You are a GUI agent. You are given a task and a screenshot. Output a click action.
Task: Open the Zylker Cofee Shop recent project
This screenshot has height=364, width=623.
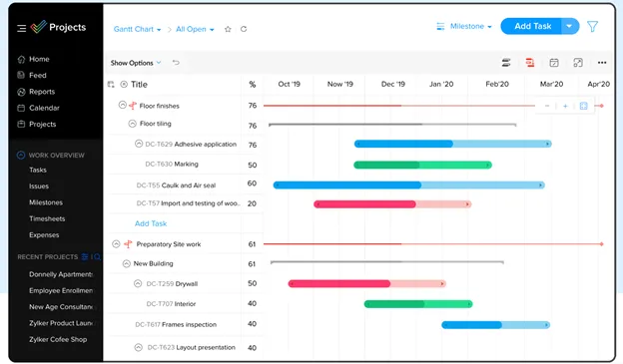point(58,339)
